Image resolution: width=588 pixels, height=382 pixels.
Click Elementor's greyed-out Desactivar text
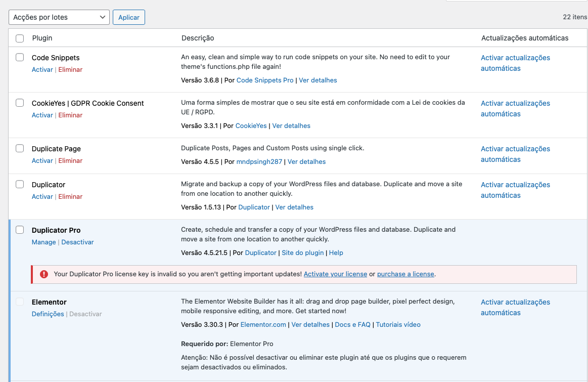(x=85, y=314)
